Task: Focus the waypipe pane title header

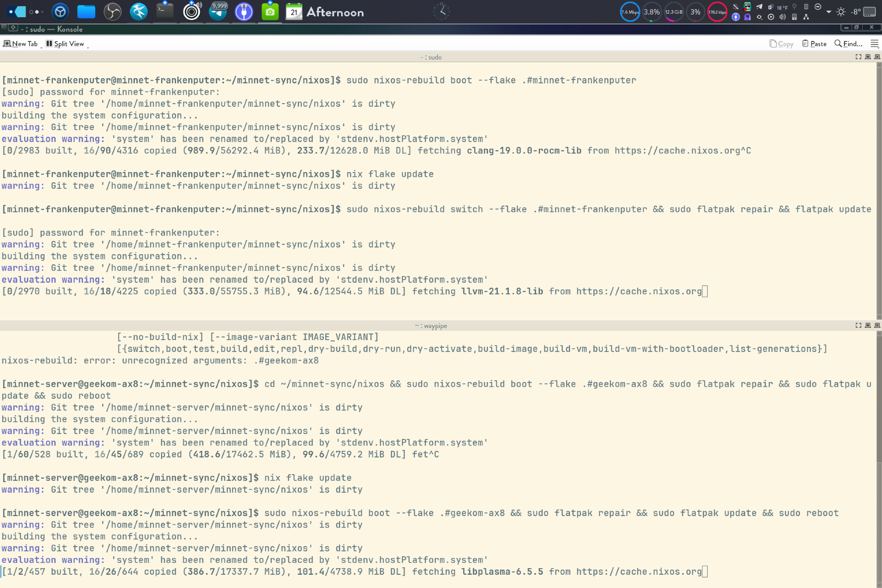Action: point(431,326)
